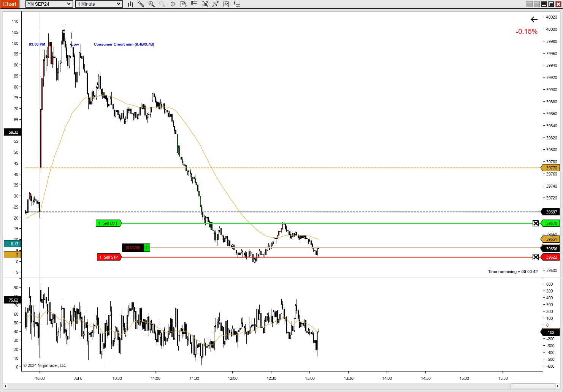Click the -0.15% percent change text
Viewport: 563px width, 392px height.
click(x=527, y=32)
